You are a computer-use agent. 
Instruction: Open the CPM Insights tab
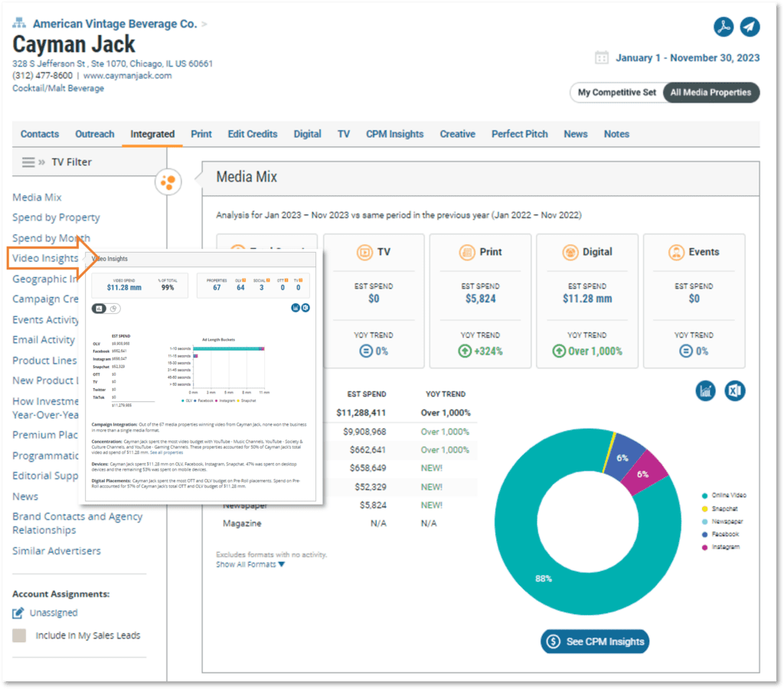tap(394, 134)
